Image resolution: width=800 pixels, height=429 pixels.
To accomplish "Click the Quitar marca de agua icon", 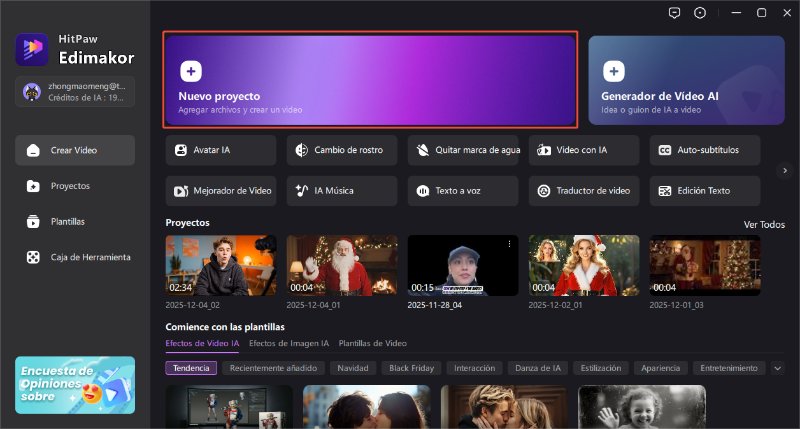I will [422, 150].
